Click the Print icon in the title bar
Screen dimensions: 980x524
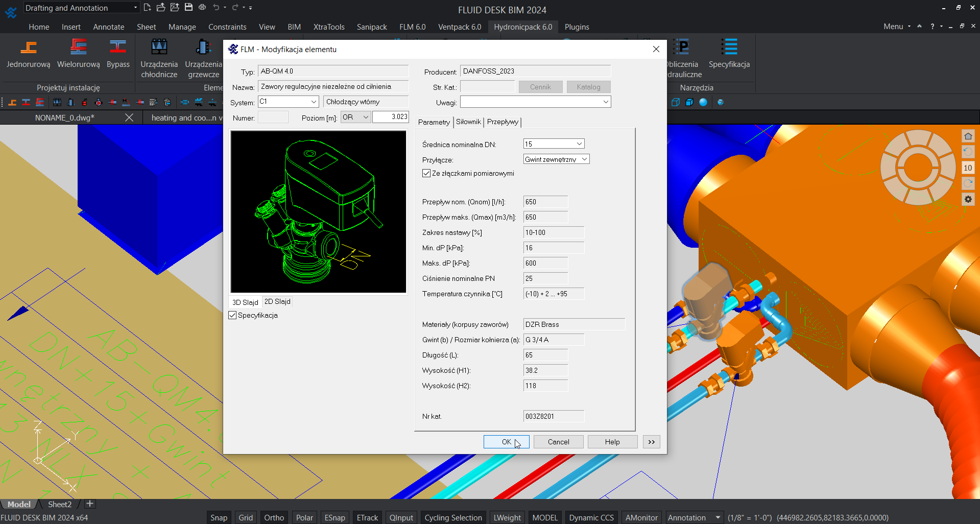click(202, 7)
